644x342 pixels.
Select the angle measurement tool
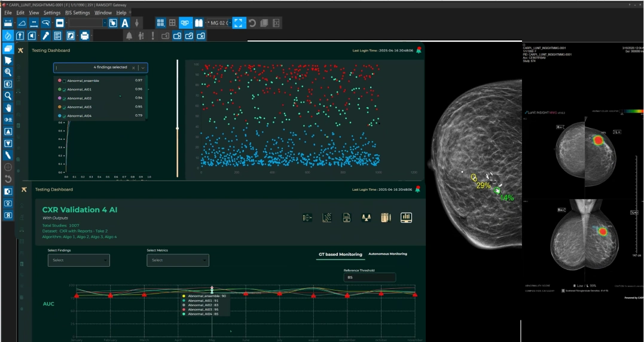(22, 23)
